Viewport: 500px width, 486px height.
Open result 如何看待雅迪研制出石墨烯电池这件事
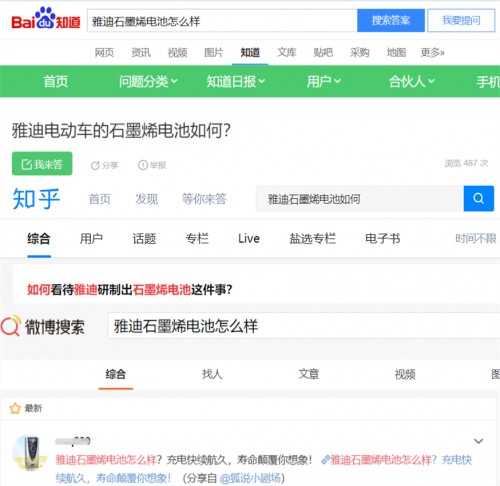(129, 290)
